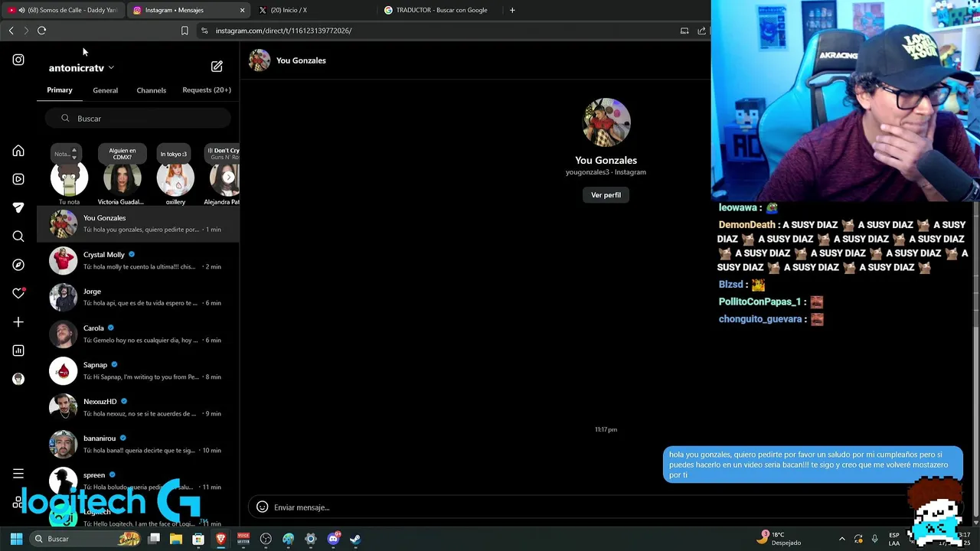Open oxillery note avatar

[175, 178]
